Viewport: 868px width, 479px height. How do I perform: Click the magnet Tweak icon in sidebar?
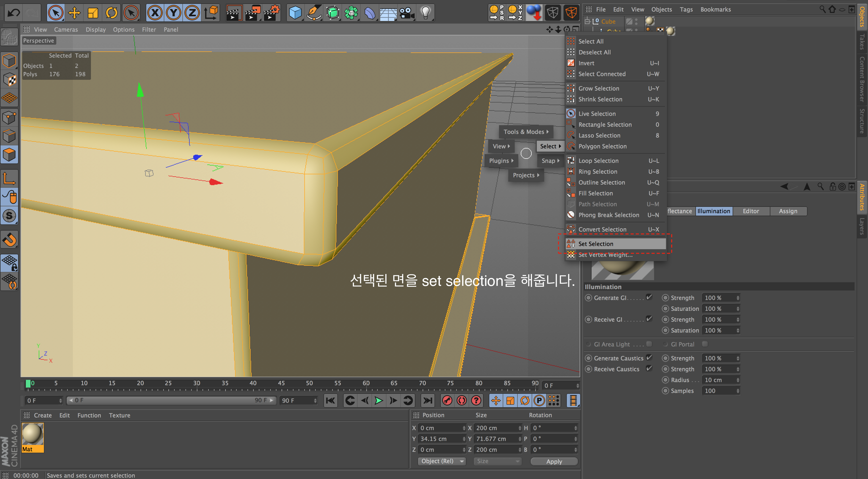(9, 240)
